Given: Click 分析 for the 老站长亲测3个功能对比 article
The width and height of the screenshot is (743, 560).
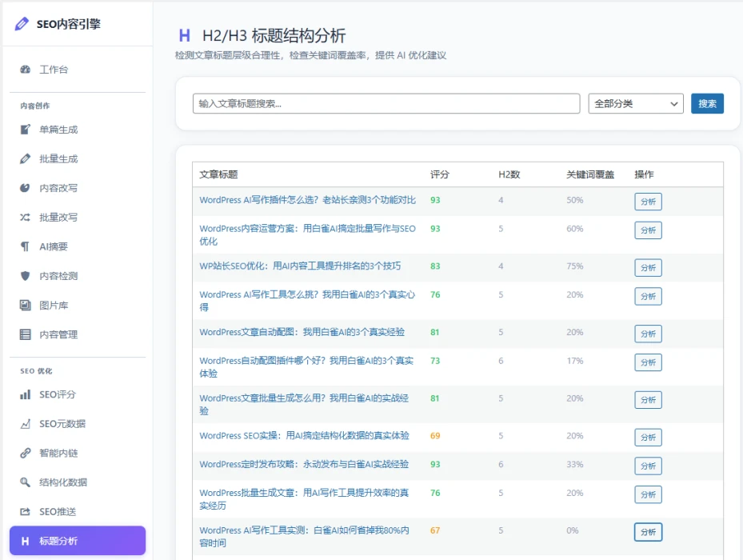Looking at the screenshot, I should pos(648,202).
